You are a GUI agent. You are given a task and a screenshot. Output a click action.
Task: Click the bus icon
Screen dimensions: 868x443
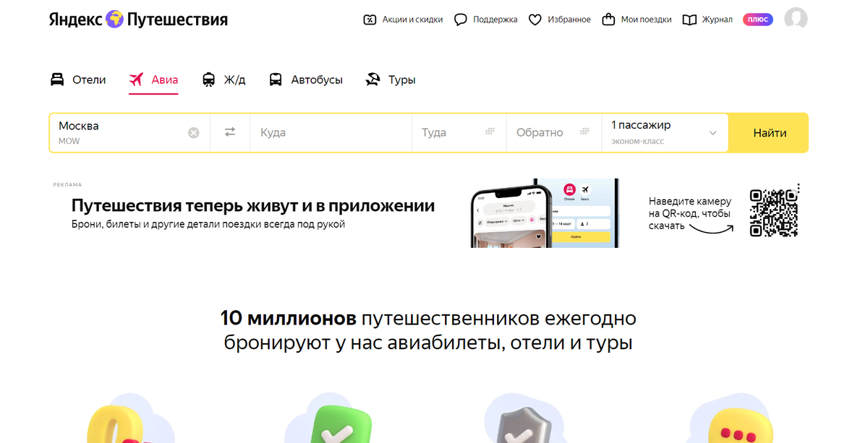pyautogui.click(x=276, y=79)
